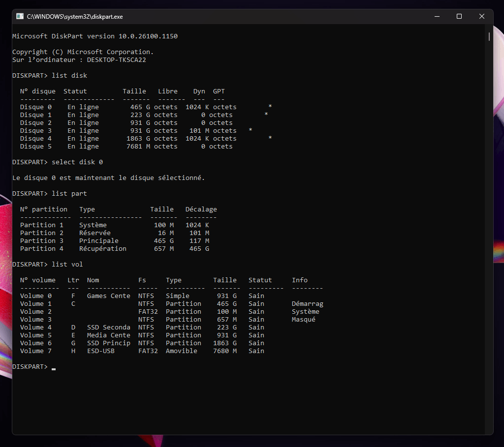Click the 'Volume 5' row label

pyautogui.click(x=35, y=335)
